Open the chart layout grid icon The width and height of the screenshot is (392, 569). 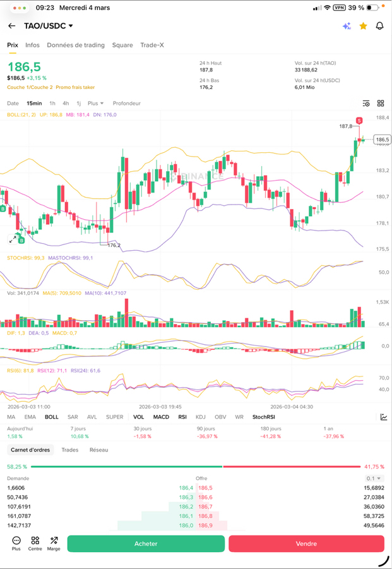click(x=381, y=104)
